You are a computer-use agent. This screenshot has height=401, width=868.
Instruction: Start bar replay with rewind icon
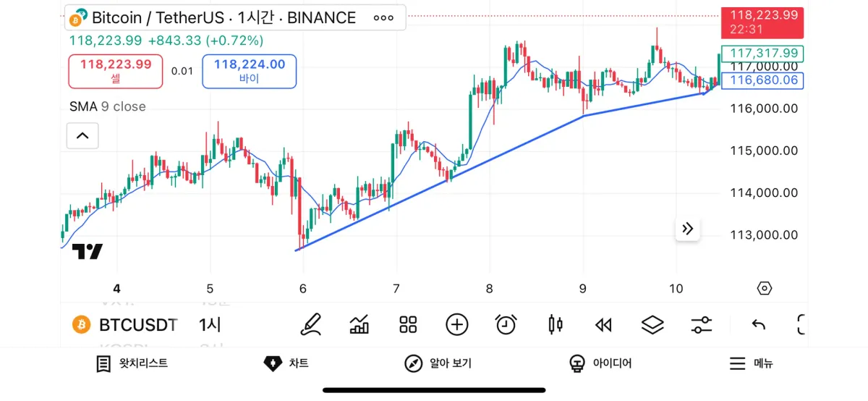[x=603, y=325]
